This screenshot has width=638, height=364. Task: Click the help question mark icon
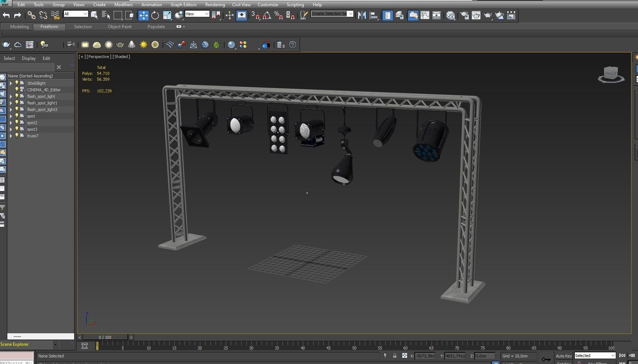(293, 45)
